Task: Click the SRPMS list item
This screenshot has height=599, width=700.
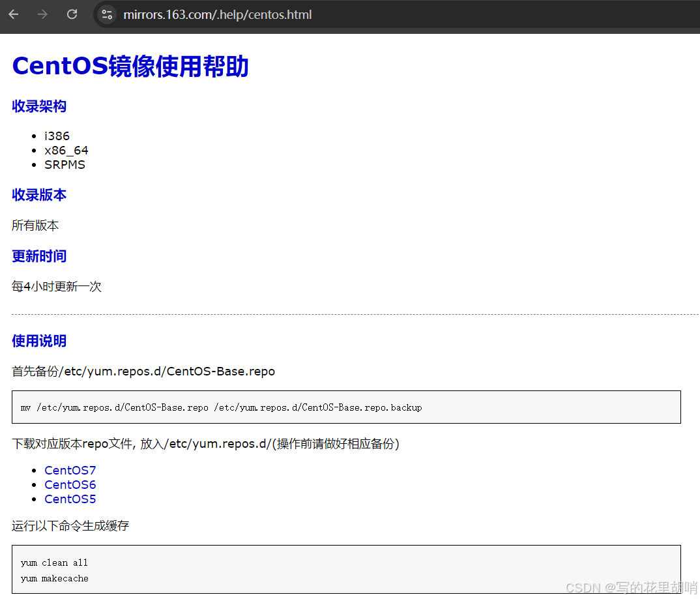Action: [65, 164]
